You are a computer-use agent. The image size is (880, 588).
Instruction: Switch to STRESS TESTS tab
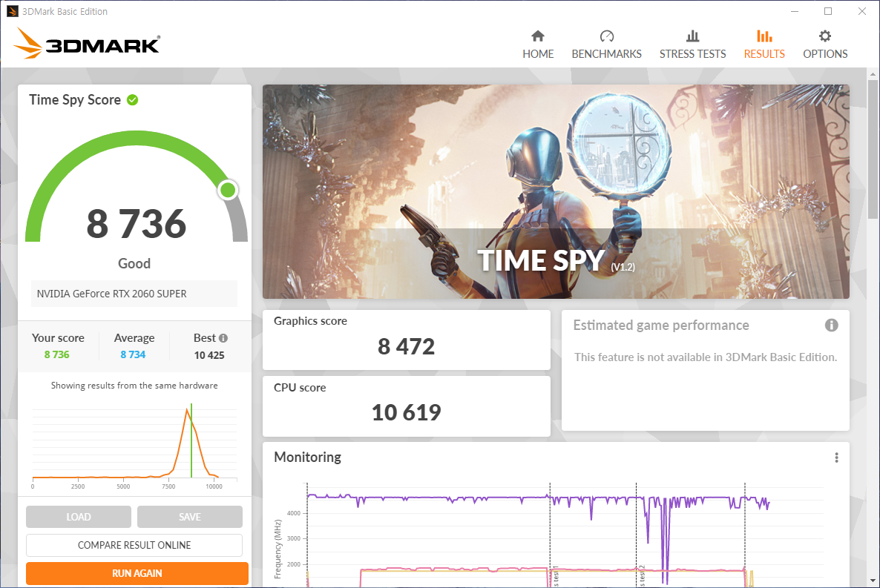(x=692, y=45)
